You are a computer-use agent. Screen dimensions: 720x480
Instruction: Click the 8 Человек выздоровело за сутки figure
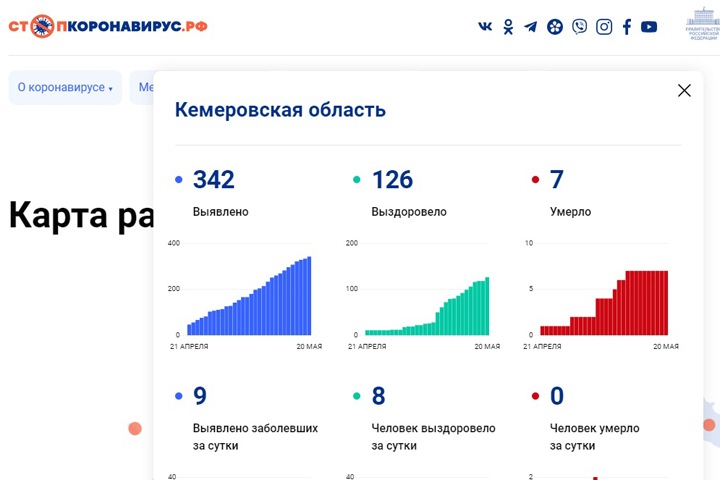click(378, 396)
